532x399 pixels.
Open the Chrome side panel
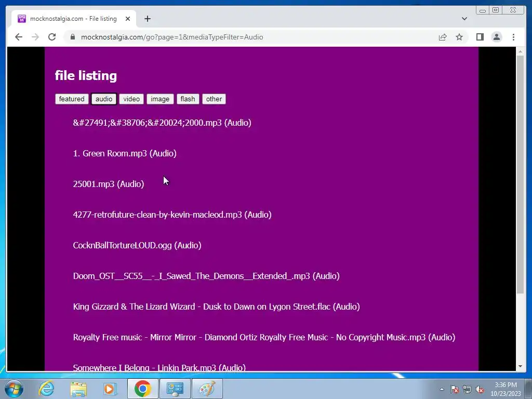[x=480, y=37]
